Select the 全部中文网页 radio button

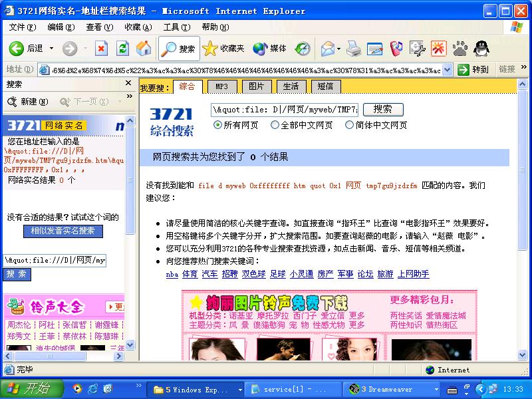pyautogui.click(x=275, y=125)
